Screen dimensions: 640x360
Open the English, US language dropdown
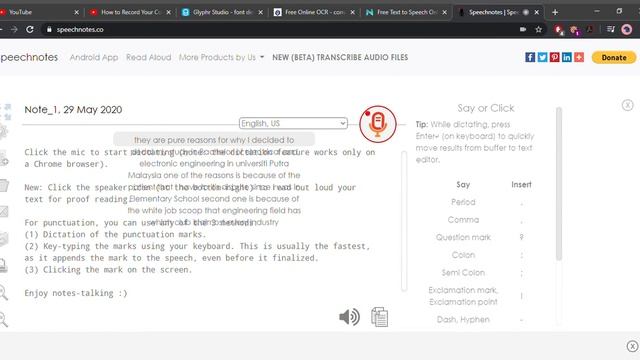[x=293, y=123]
